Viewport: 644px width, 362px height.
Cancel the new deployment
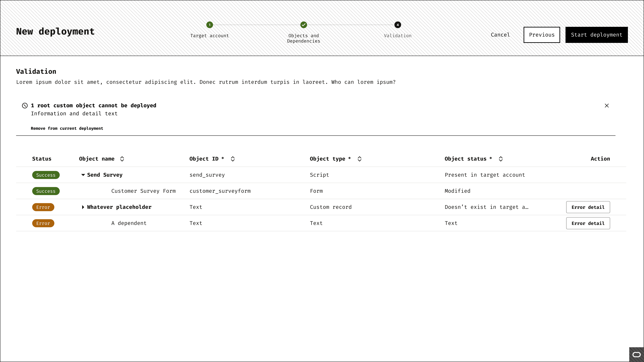[500, 35]
